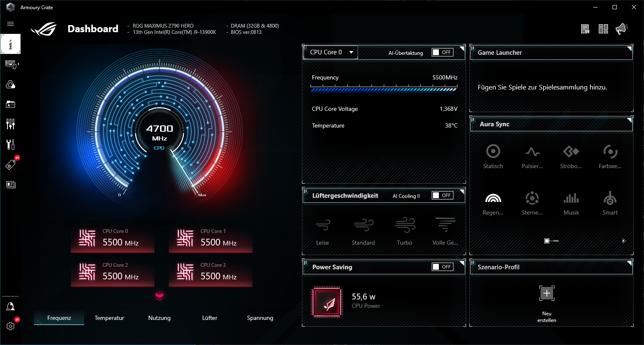Open the Tools wrench sidebar icon

pyautogui.click(x=10, y=144)
